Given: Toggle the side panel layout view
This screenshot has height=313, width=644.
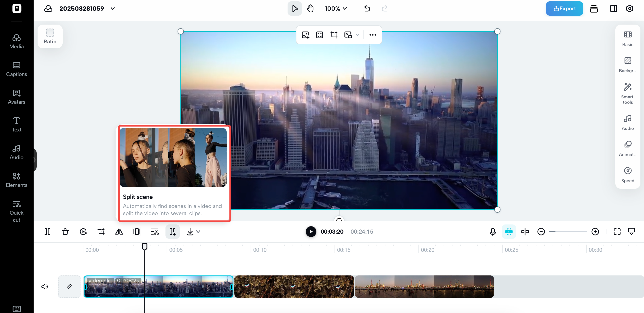Looking at the screenshot, I should 613,8.
